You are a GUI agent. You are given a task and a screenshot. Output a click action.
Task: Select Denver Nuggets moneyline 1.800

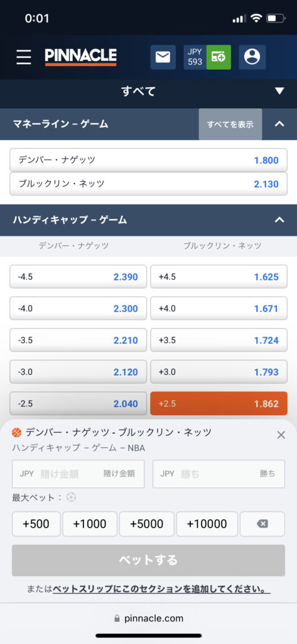(148, 160)
